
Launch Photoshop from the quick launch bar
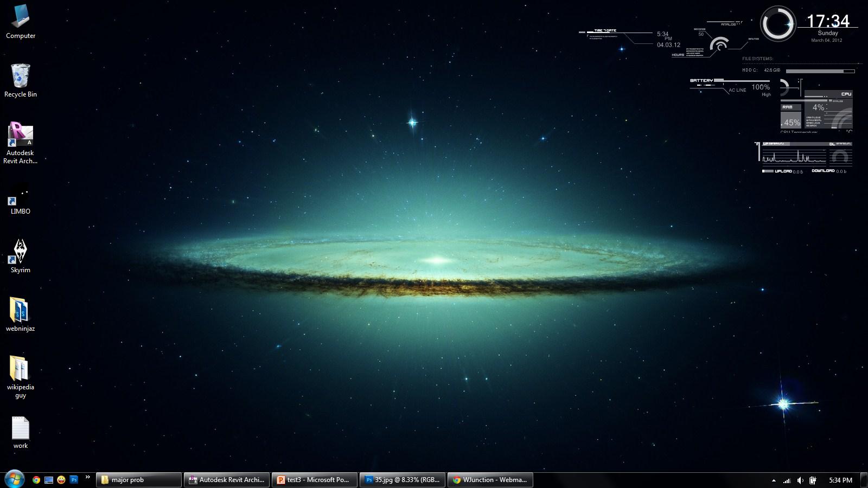[74, 480]
